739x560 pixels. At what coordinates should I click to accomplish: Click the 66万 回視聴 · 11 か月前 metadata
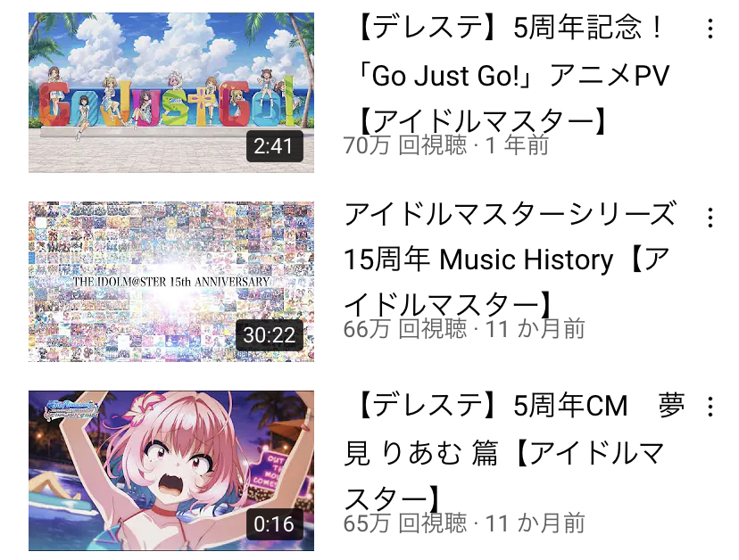coord(464,329)
